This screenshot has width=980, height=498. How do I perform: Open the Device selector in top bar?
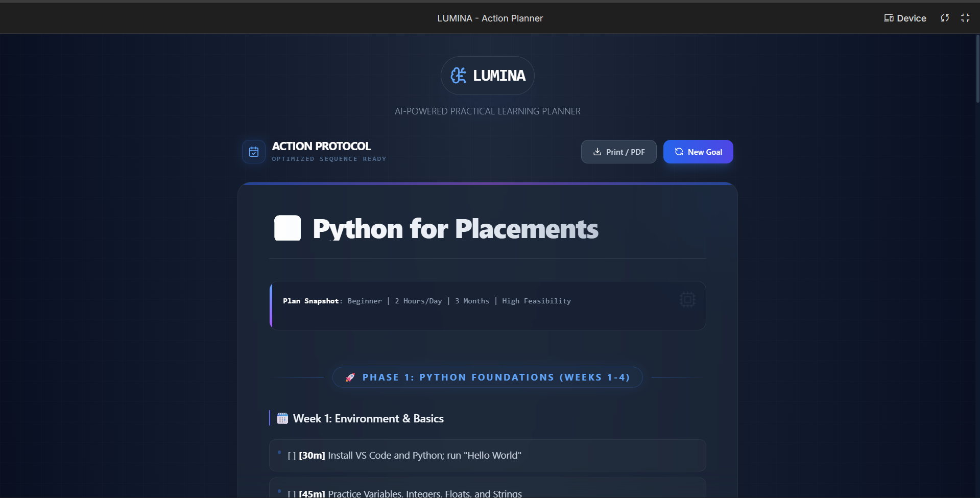(905, 18)
